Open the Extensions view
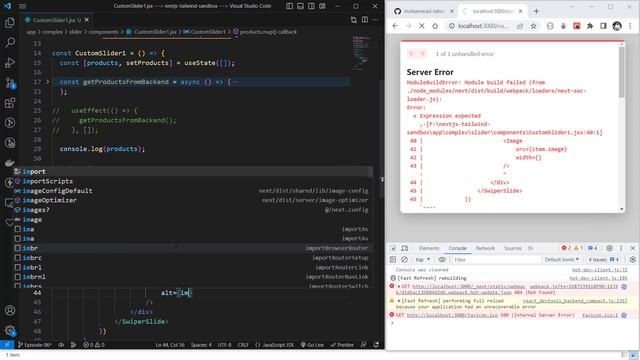This screenshot has height=360, width=640. 10,103
